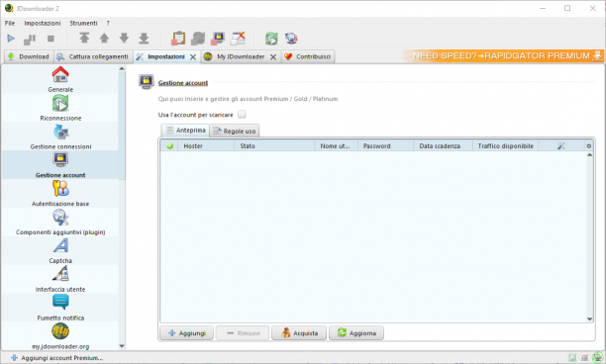Enable Usa l'account per scaricare checkbox
Screen dimensions: 606x364
[242, 115]
